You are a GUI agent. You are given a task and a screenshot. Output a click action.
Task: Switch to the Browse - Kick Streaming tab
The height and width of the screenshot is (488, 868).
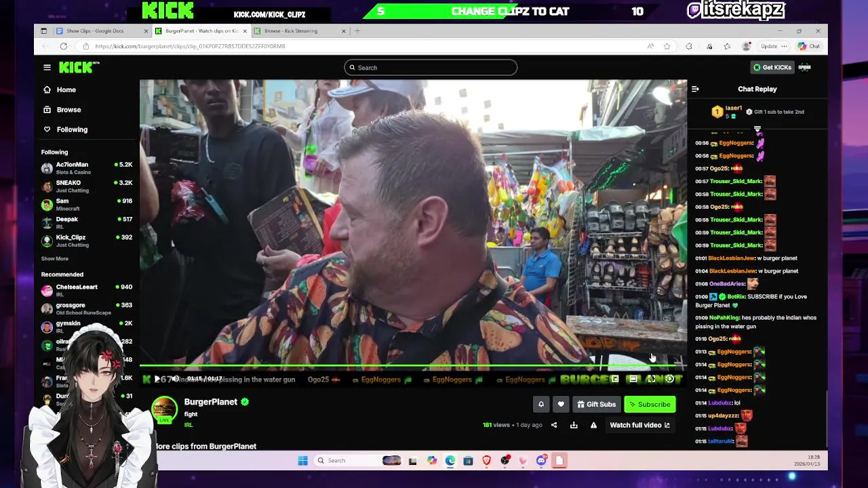pyautogui.click(x=298, y=30)
